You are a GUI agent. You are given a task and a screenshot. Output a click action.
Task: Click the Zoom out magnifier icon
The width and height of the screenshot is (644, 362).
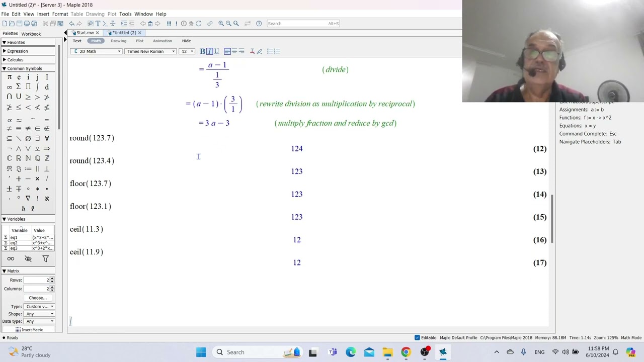pos(228,23)
